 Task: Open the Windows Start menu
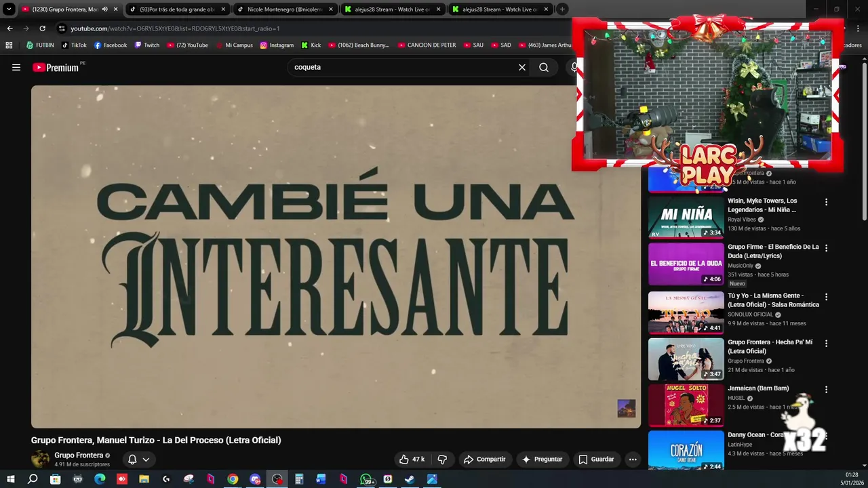10,479
